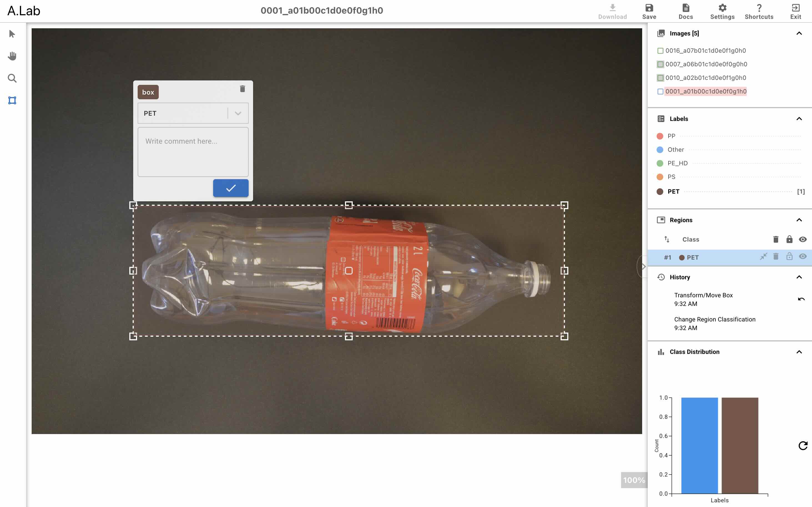Delete region #1 PET
Image resolution: width=812 pixels, height=507 pixels.
pos(775,257)
